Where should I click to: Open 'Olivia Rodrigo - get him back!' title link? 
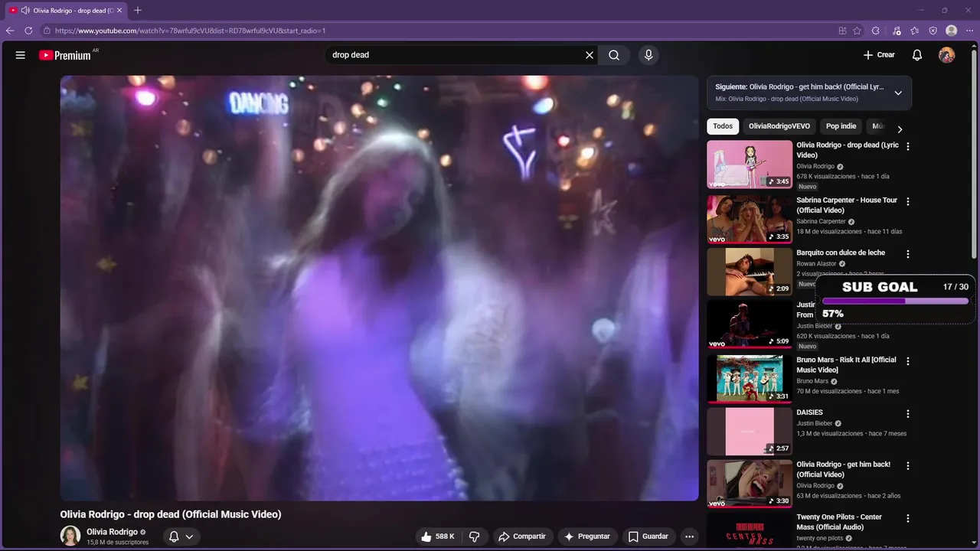(843, 469)
